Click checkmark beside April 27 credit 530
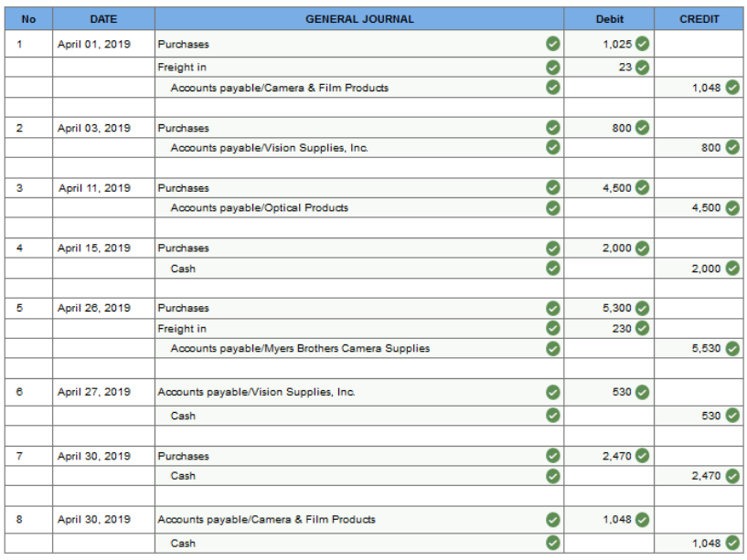This screenshot has width=747, height=560. (x=732, y=416)
